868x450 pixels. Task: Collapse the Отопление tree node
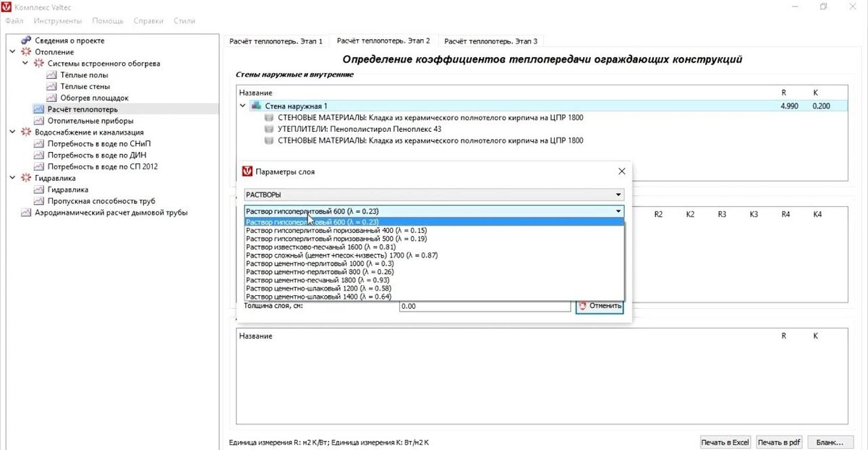(13, 52)
